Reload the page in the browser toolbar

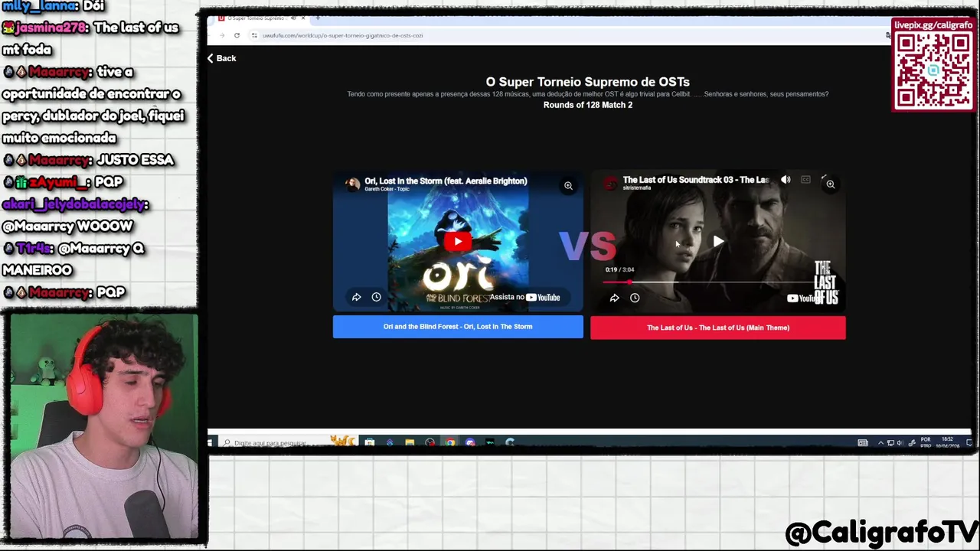coord(237,35)
